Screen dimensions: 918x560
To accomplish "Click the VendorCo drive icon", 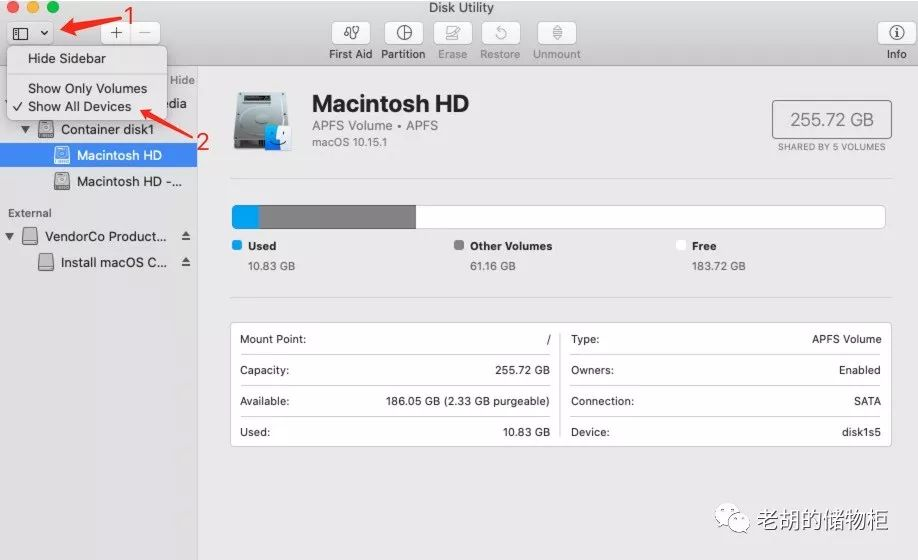I will click(30, 236).
